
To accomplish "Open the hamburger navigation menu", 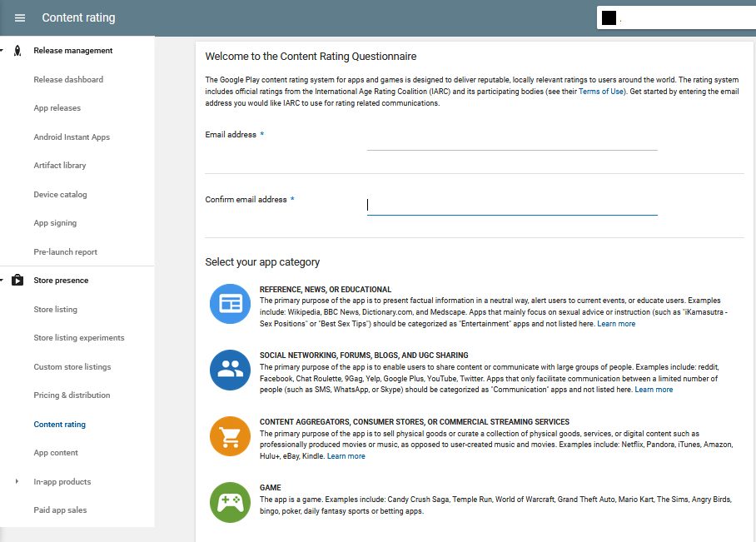I will [x=20, y=17].
